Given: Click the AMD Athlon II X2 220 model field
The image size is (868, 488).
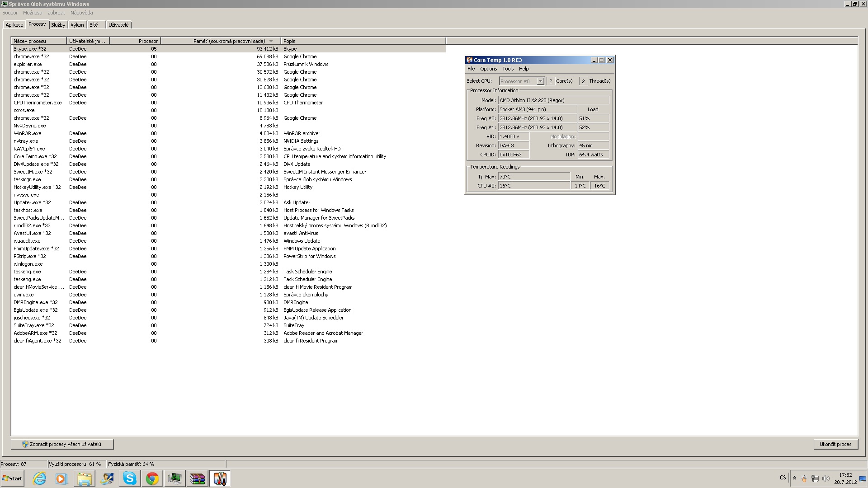Looking at the screenshot, I should [x=553, y=100].
